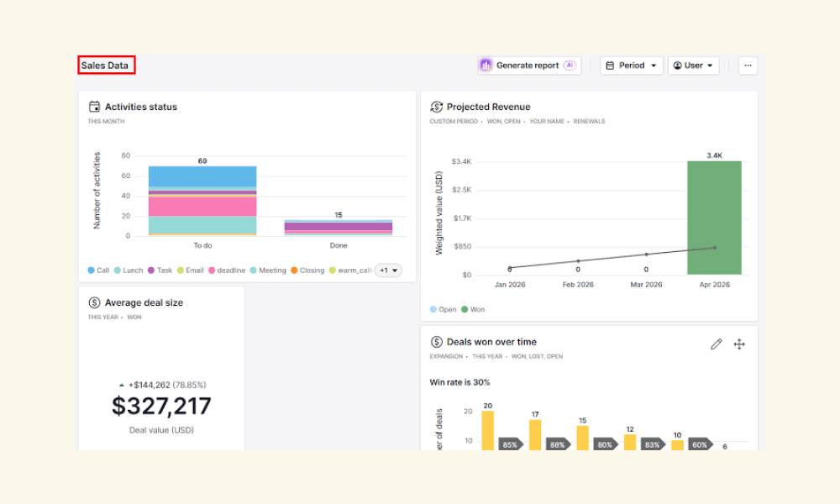Screen dimensions: 840x504
Task: Click the yellow bar labeled 12
Action: pos(630,443)
